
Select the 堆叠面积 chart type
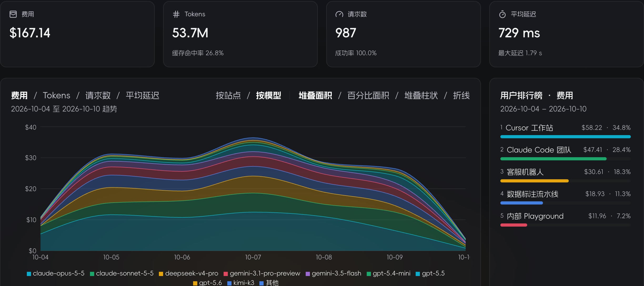315,95
